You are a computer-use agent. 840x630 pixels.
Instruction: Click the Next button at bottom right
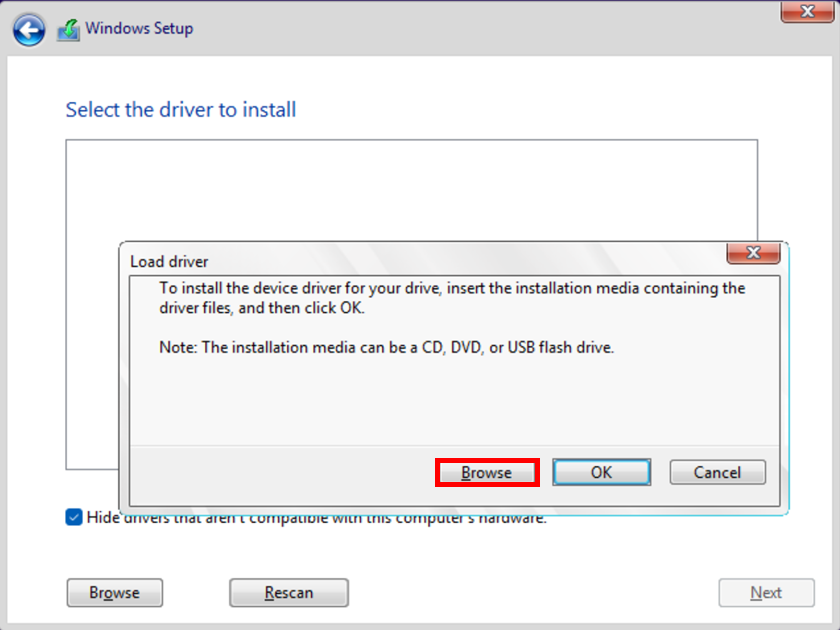click(x=766, y=593)
